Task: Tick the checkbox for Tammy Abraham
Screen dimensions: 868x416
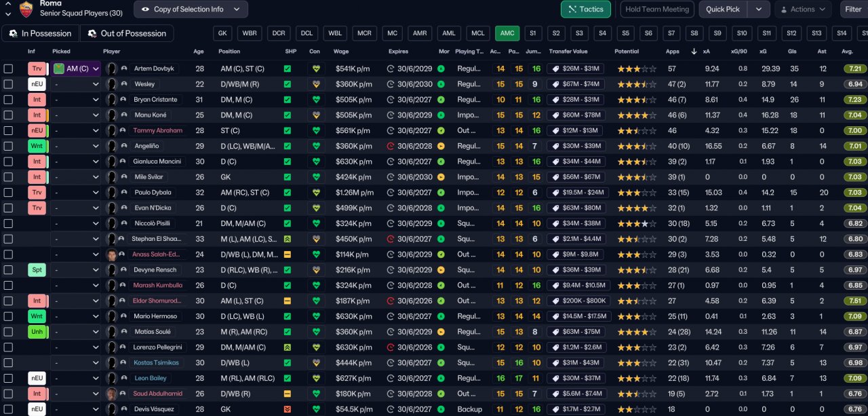Action: [8, 130]
